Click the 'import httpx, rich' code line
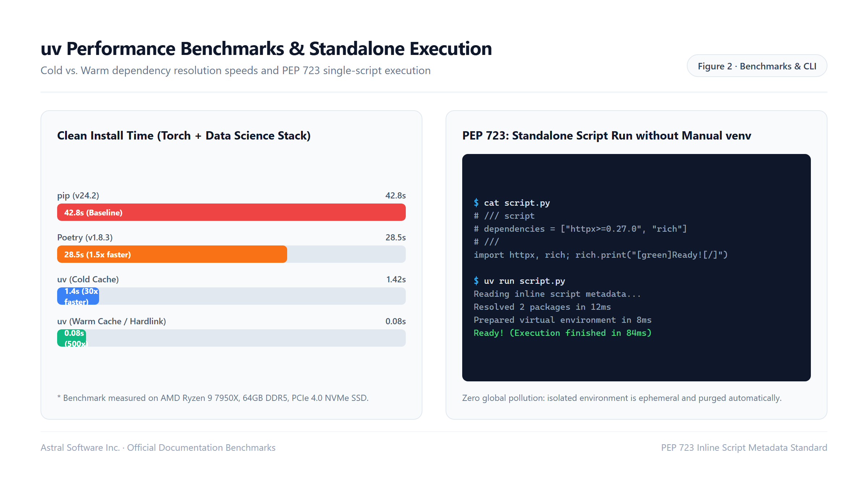Image resolution: width=868 pixels, height=488 pixels. [x=601, y=255]
